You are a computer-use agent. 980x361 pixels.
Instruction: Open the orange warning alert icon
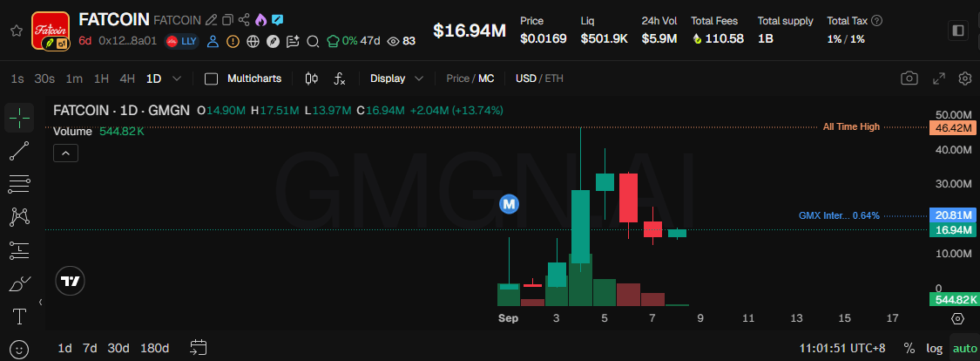point(233,42)
